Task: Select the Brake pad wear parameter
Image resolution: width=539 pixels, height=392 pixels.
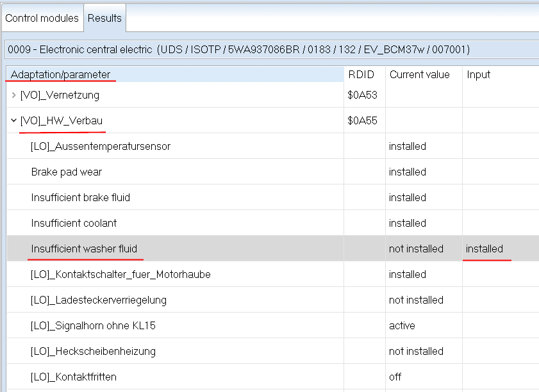Action: click(67, 172)
